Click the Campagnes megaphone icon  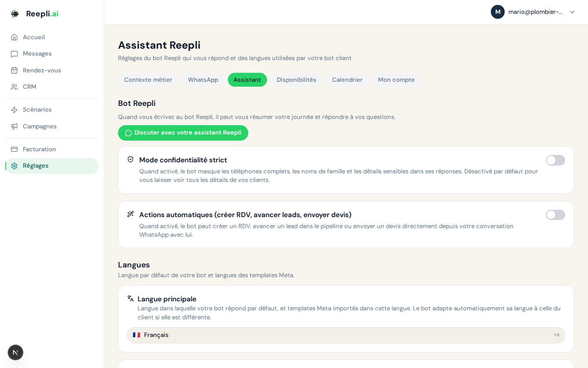click(14, 126)
